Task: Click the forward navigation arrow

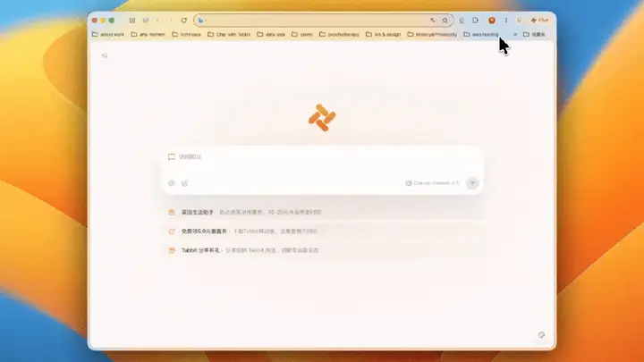Action: coord(171,20)
